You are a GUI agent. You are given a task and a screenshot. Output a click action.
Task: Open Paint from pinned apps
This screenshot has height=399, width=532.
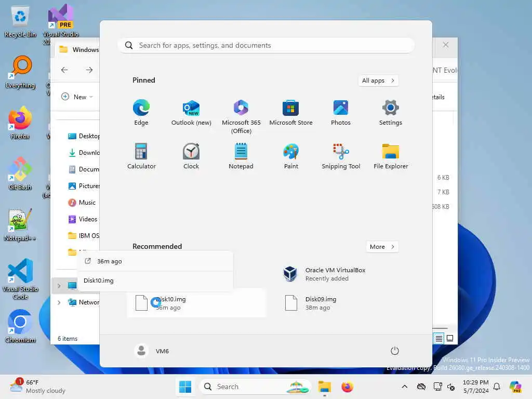(291, 156)
